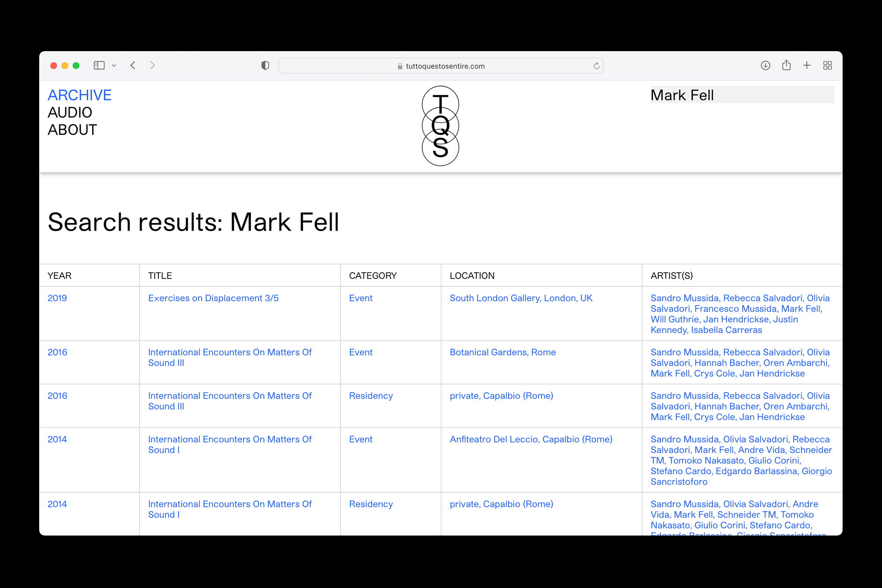Open the privacy shield icon

click(265, 65)
